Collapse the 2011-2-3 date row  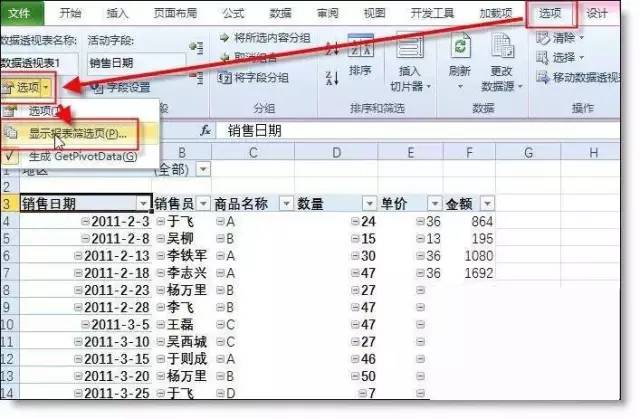[x=85, y=222]
